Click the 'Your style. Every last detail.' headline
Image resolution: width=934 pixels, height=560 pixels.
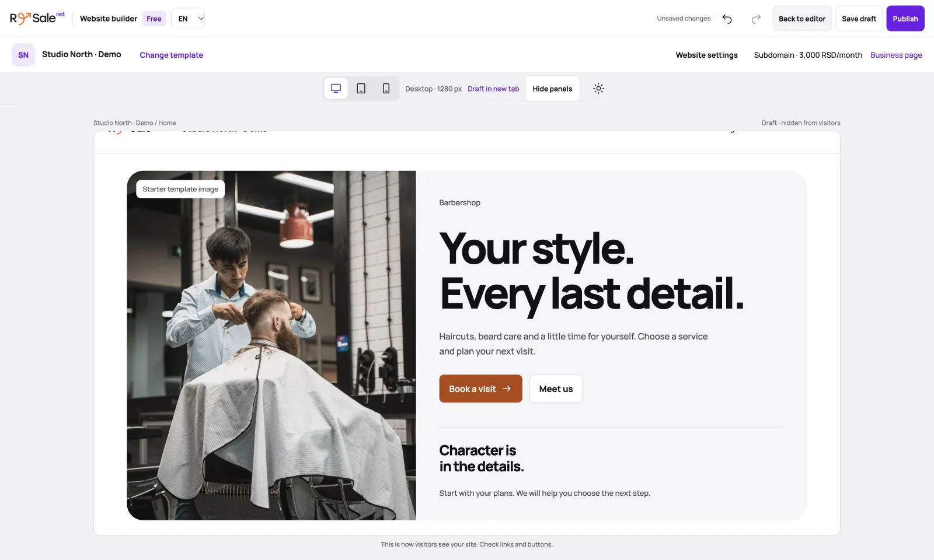(x=592, y=271)
